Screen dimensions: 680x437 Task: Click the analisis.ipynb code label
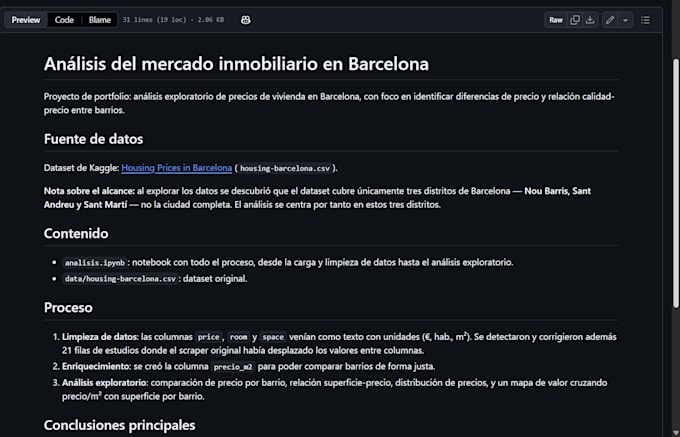95,263
